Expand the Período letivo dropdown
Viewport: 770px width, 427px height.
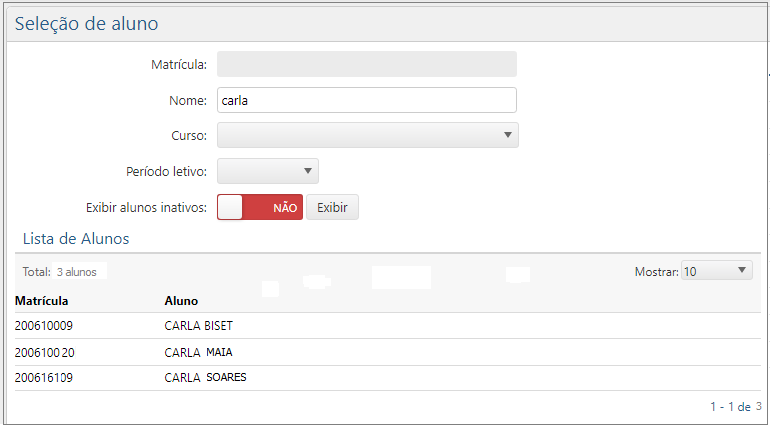267,171
